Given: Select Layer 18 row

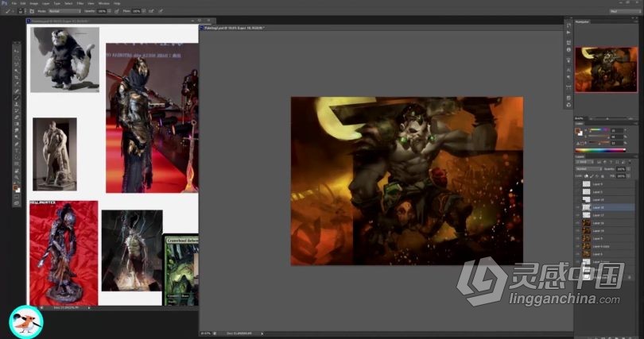Looking at the screenshot, I should [604, 207].
